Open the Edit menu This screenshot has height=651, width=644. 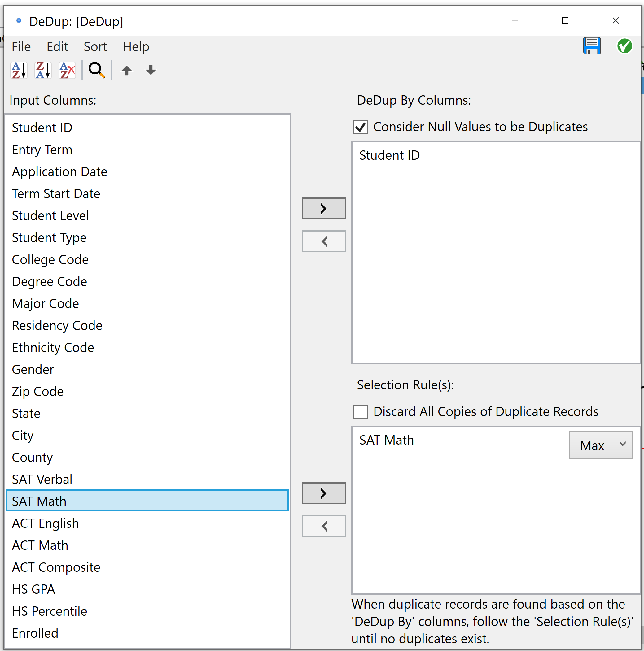57,46
